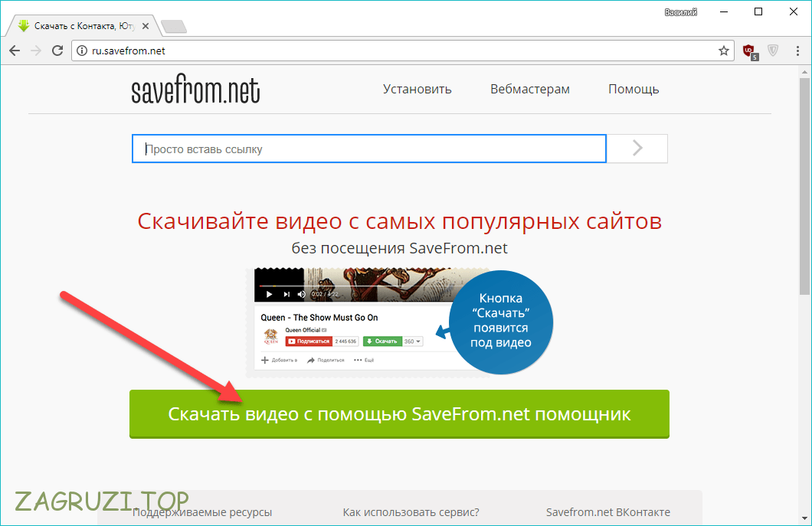Go back using browser back arrow
Screen dimensions: 812x526
(15, 51)
